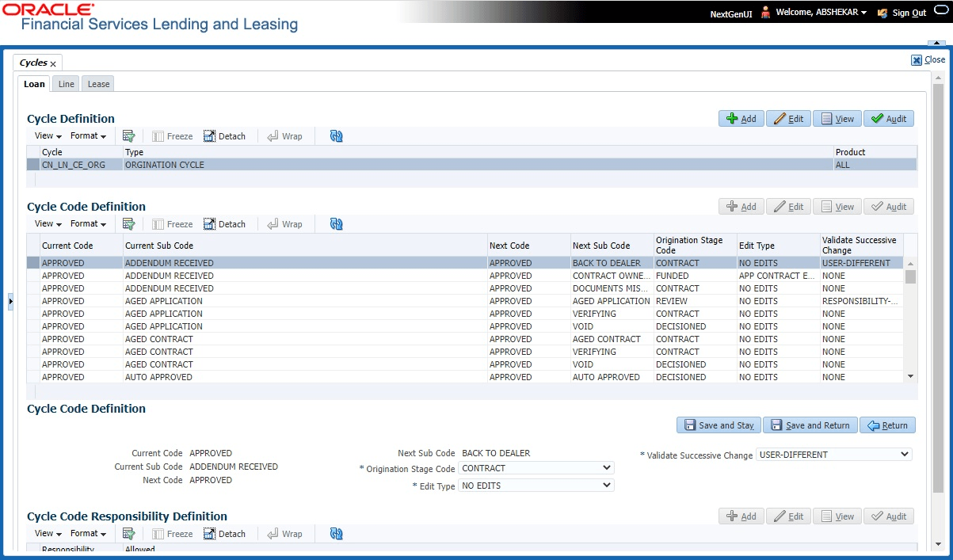Sort by Current Sub Code column header
This screenshot has width=953, height=560.
click(x=305, y=246)
